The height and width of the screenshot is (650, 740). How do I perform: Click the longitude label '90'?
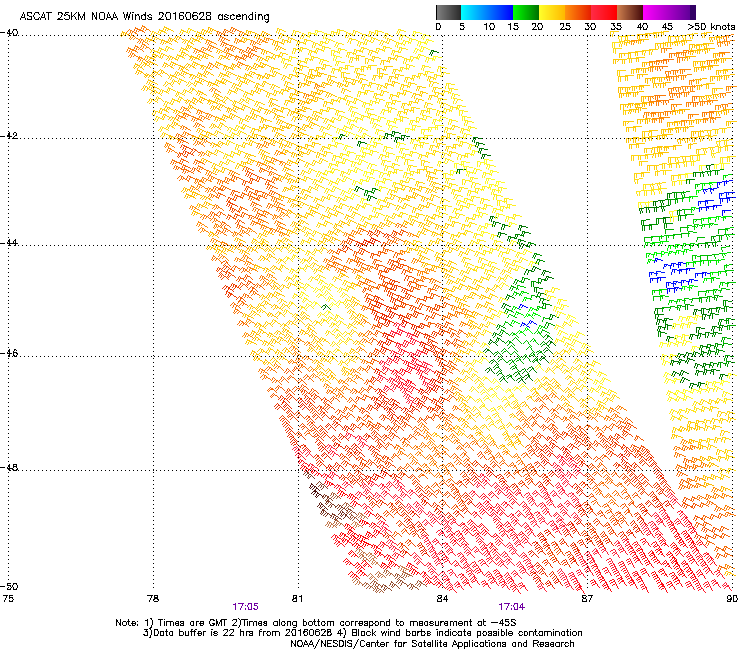pos(732,599)
